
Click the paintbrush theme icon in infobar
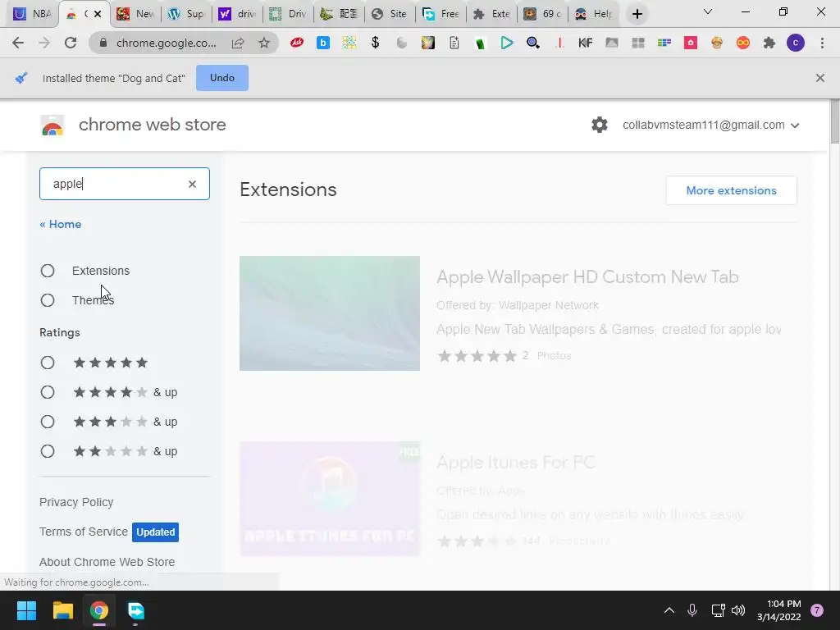[21, 78]
